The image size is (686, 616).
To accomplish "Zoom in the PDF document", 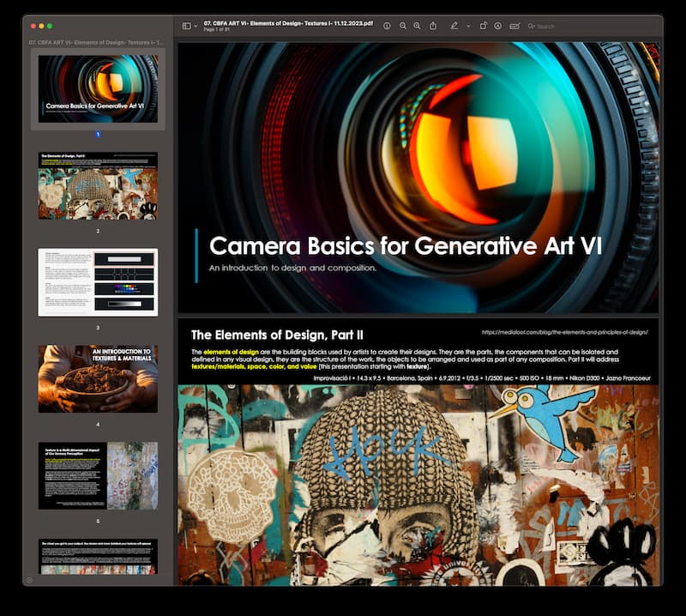I will click(x=417, y=27).
